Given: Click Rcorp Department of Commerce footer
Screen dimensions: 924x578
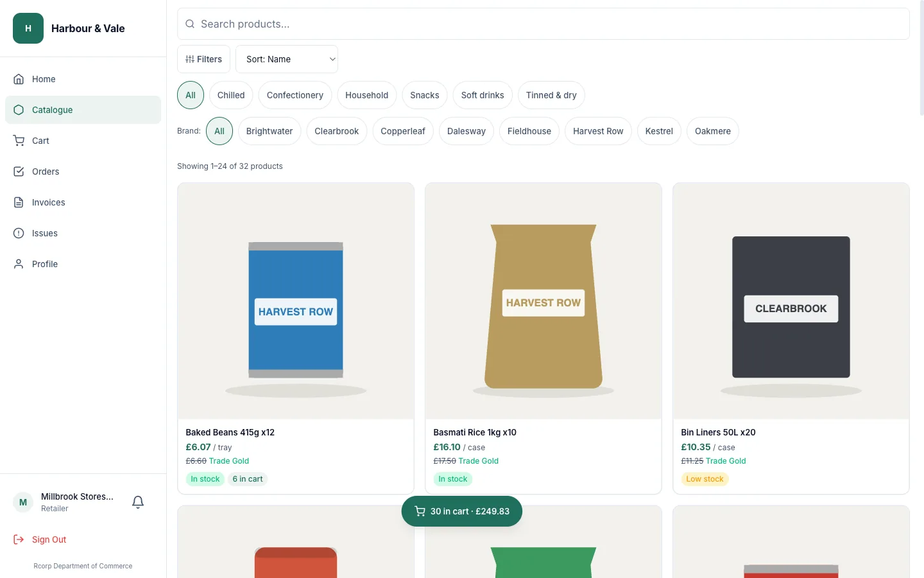Looking at the screenshot, I should click(83, 566).
